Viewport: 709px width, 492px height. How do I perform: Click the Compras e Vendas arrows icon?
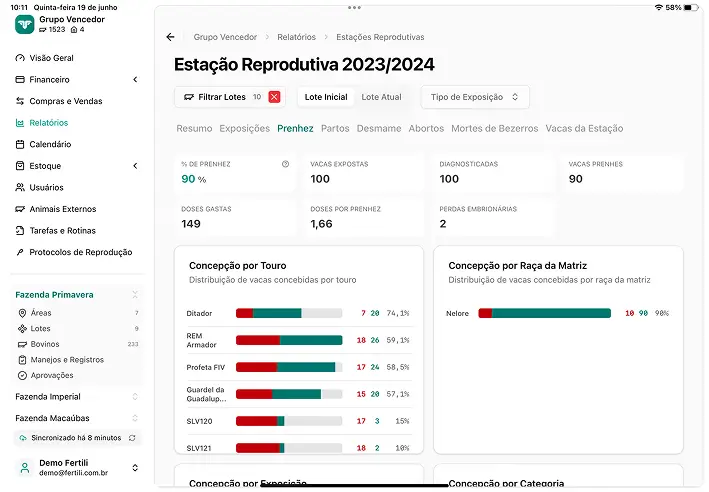[20, 101]
